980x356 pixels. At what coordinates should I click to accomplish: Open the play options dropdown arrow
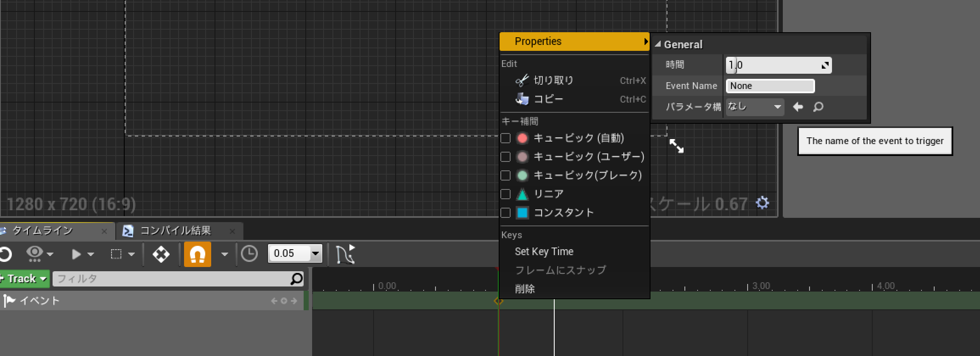(x=90, y=254)
